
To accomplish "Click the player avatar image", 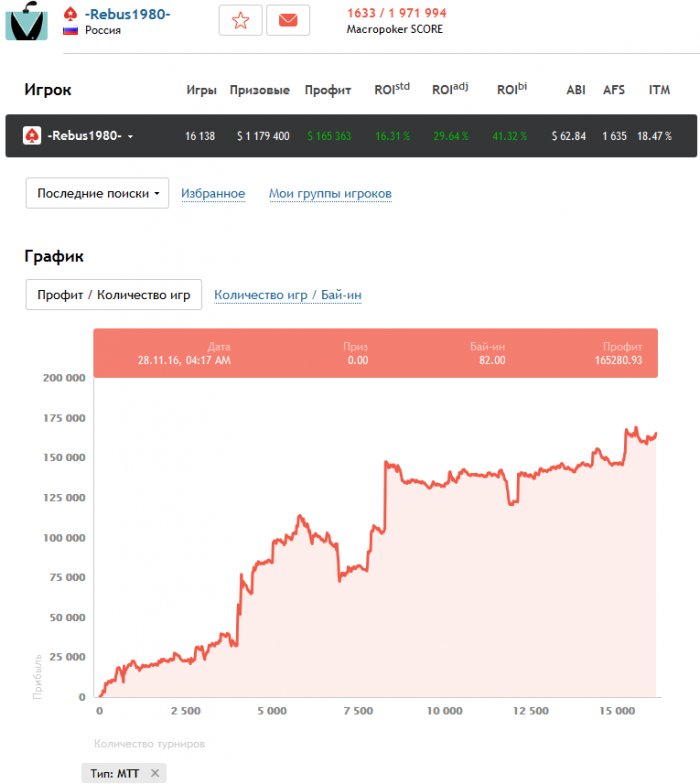I will tap(26, 20).
